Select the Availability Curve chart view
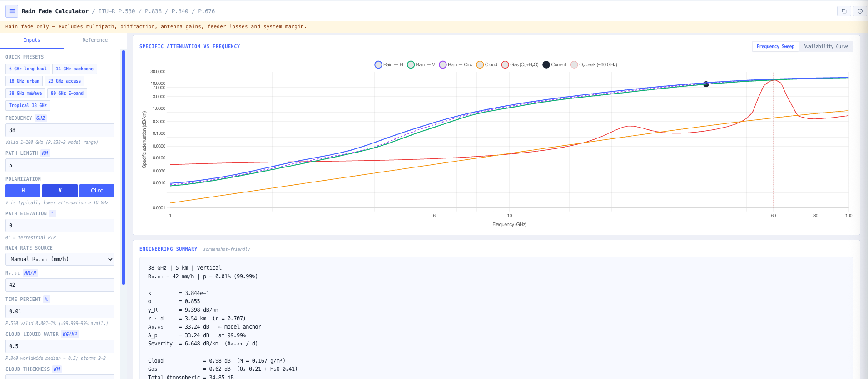This screenshot has width=868, height=379. point(826,46)
